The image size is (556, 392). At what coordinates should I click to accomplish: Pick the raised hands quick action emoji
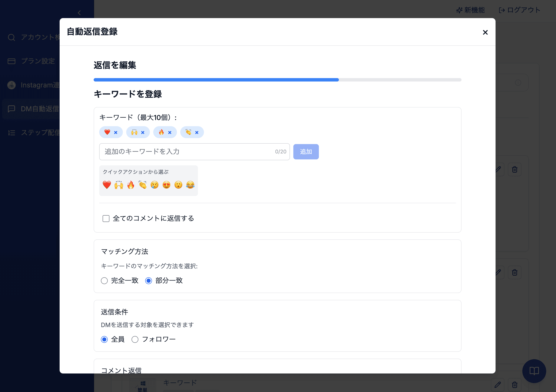click(119, 185)
